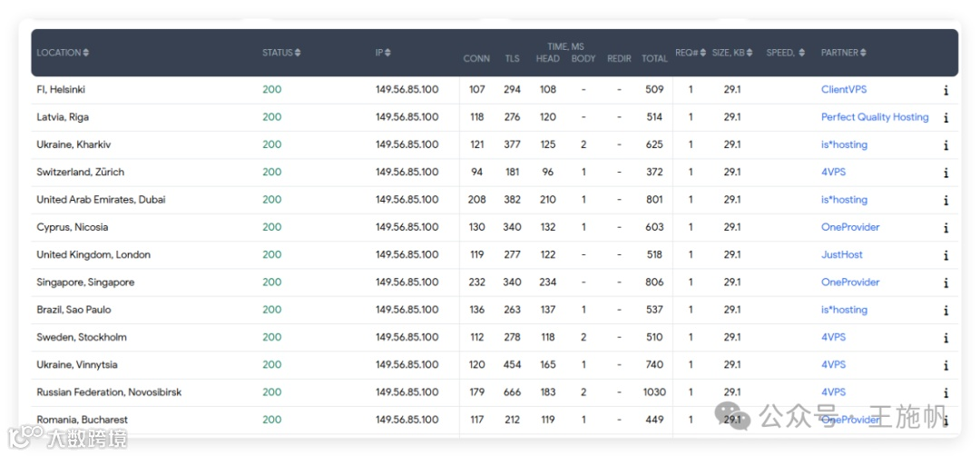Follow the JustHost partner link

(842, 255)
